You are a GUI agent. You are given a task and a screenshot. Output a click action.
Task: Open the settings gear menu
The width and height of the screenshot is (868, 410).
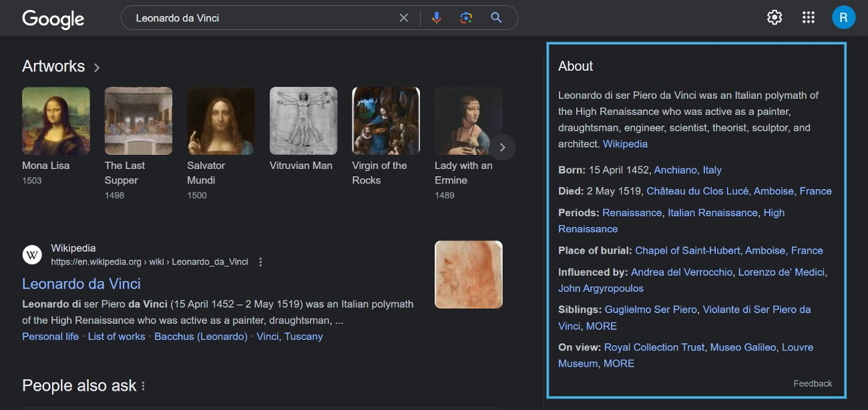pos(775,18)
